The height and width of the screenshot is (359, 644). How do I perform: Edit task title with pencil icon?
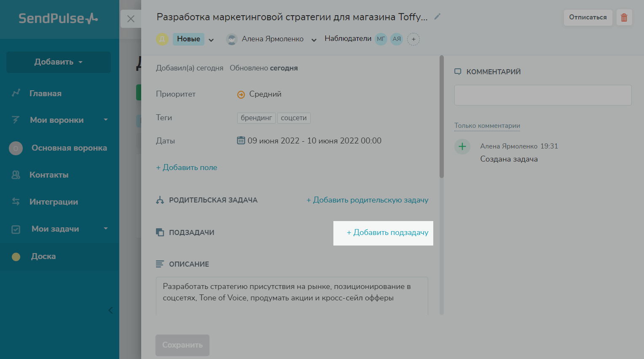[437, 16]
